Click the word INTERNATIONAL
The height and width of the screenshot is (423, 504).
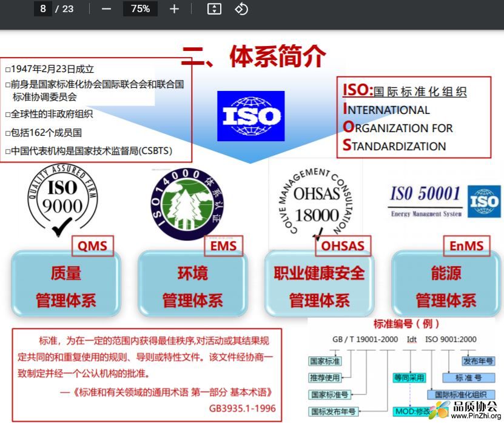[x=386, y=109]
